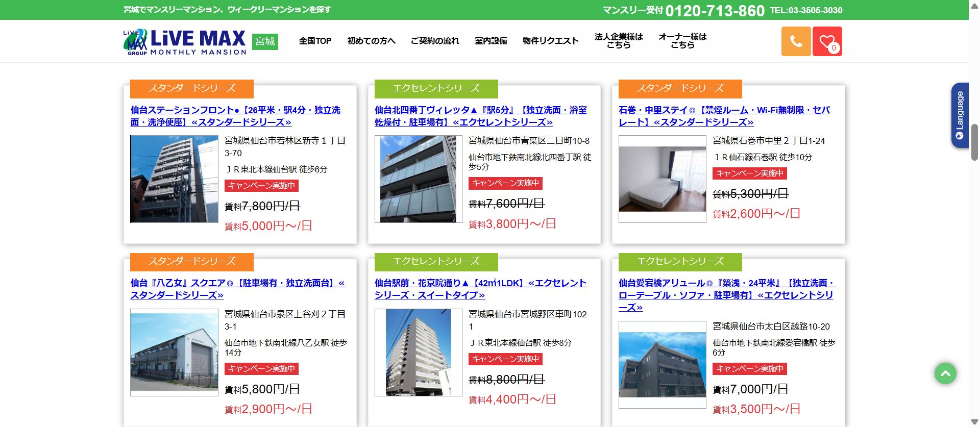The height and width of the screenshot is (427, 980).
Task: Click 仙台北四番丁ヴィレッタ building photo
Action: (419, 179)
